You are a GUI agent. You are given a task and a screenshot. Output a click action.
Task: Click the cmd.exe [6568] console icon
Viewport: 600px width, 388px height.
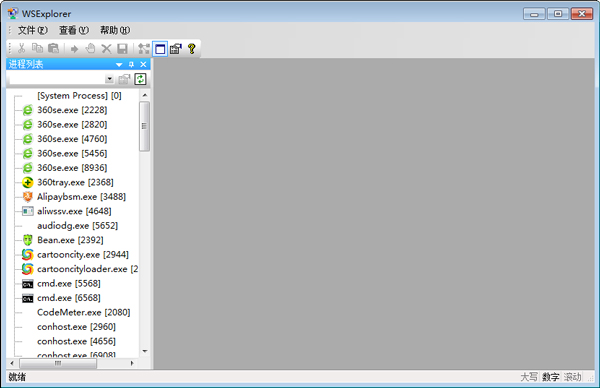(x=28, y=298)
